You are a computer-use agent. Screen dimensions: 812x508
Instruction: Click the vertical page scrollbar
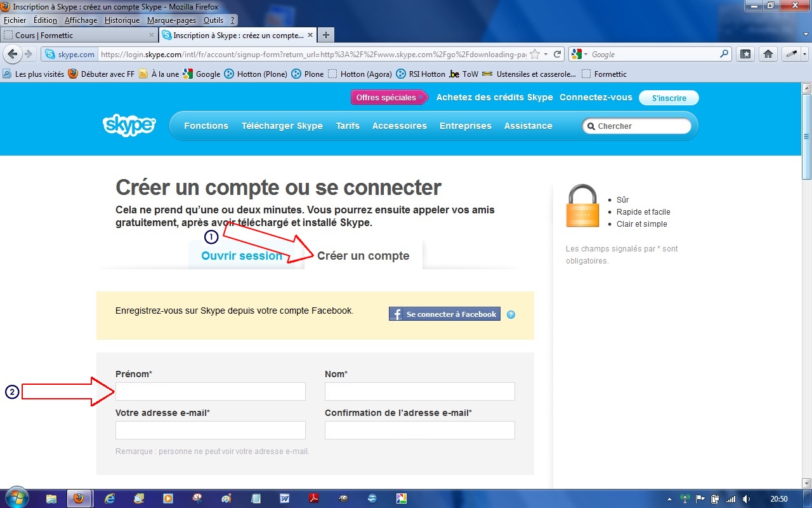point(807,286)
